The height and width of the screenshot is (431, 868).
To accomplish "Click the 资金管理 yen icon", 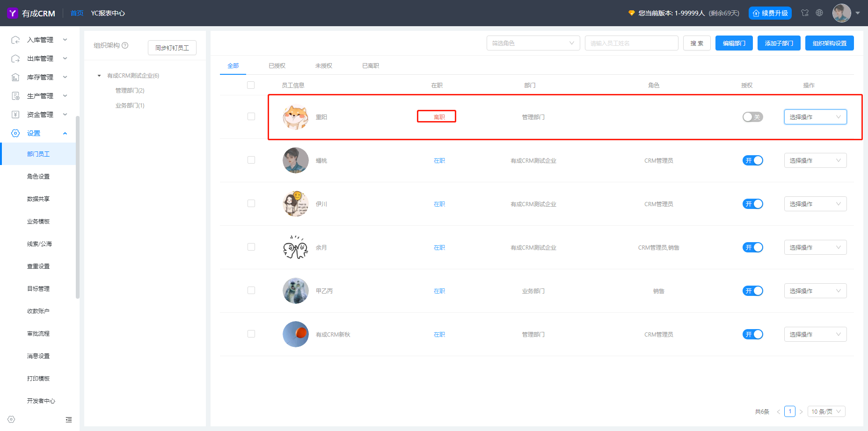I will pyautogui.click(x=15, y=115).
